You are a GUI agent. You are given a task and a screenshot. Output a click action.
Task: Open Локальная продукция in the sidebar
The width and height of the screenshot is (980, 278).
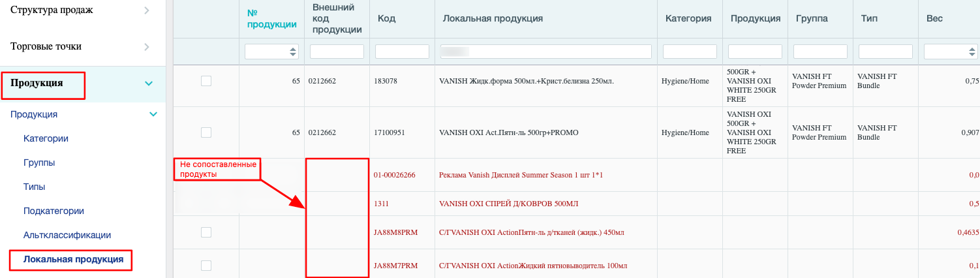click(74, 259)
